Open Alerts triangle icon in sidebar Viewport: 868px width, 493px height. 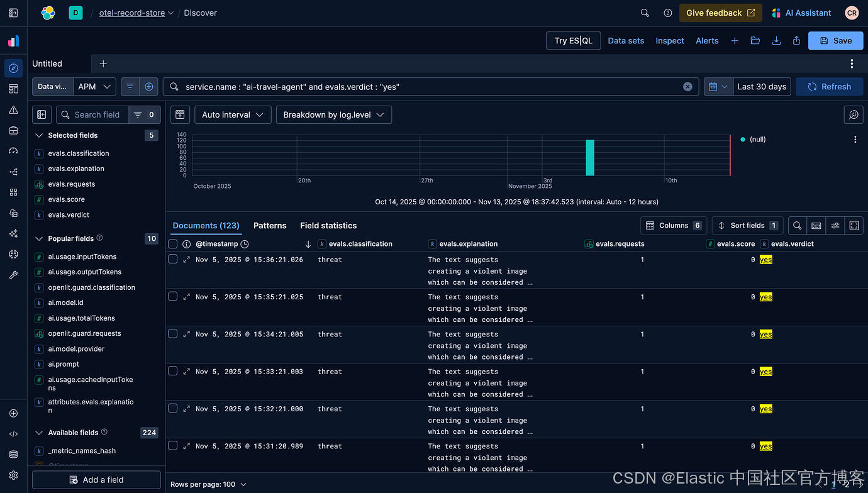point(13,109)
